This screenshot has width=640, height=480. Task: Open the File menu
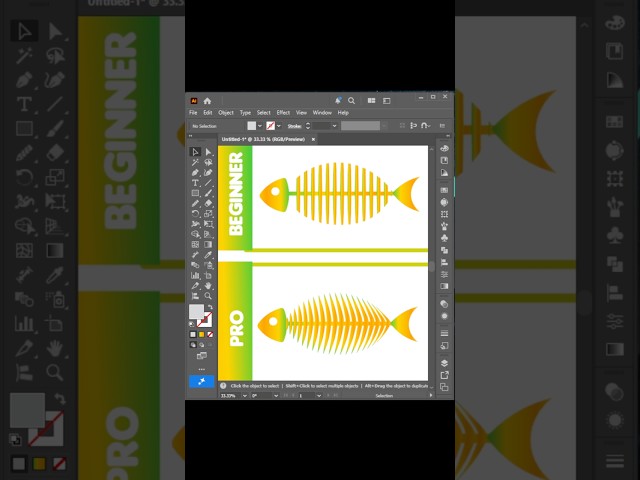pos(193,113)
